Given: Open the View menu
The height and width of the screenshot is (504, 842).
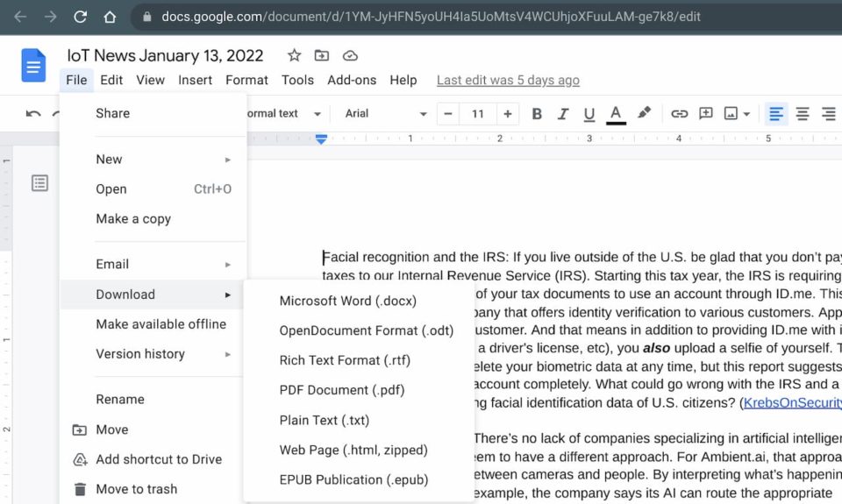Looking at the screenshot, I should (150, 80).
